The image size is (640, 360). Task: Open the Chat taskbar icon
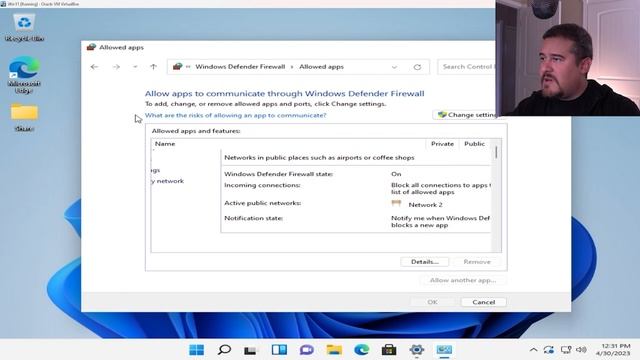coord(307,350)
